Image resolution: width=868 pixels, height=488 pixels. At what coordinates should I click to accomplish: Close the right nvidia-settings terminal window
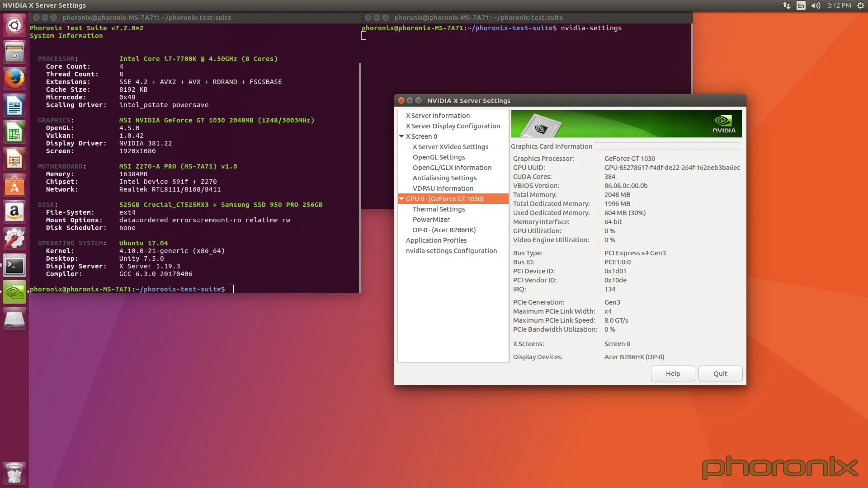coord(368,17)
